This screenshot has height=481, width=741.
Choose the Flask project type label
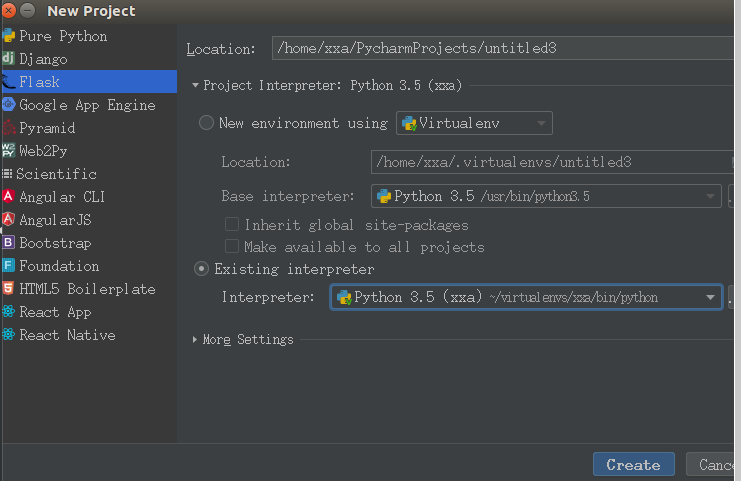[x=39, y=82]
